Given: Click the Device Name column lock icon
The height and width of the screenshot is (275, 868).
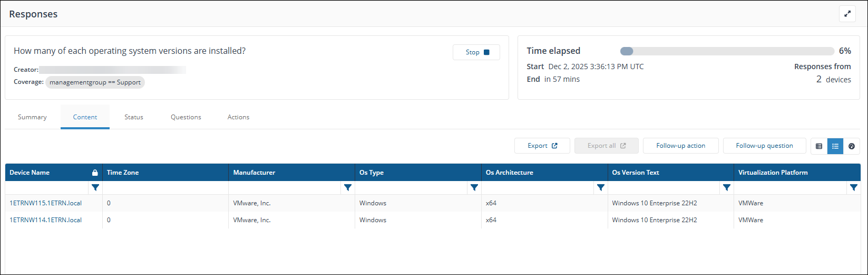Looking at the screenshot, I should point(95,173).
